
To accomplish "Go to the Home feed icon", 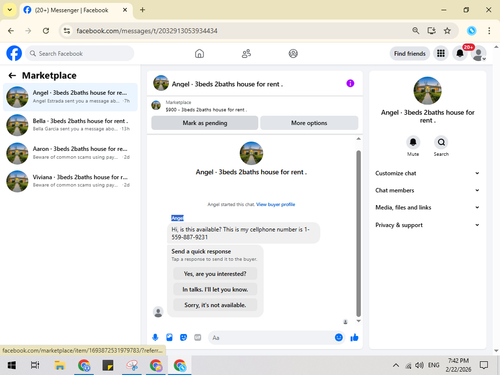I will (199, 53).
